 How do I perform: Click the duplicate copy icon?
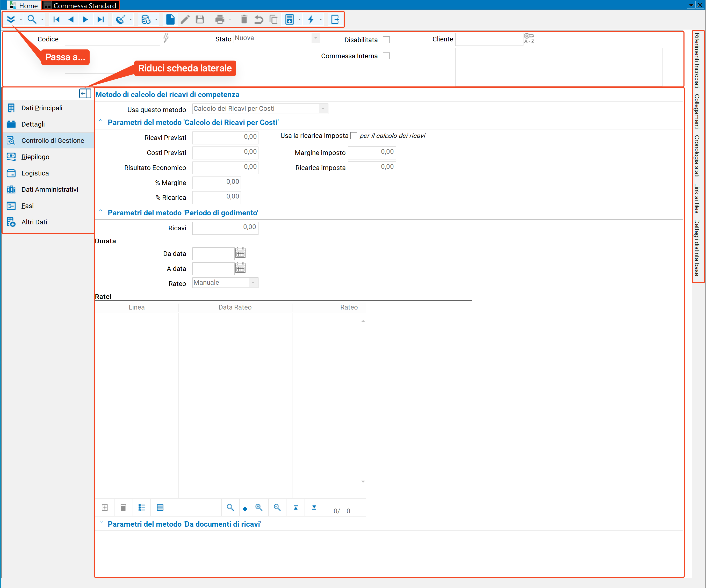tap(274, 19)
